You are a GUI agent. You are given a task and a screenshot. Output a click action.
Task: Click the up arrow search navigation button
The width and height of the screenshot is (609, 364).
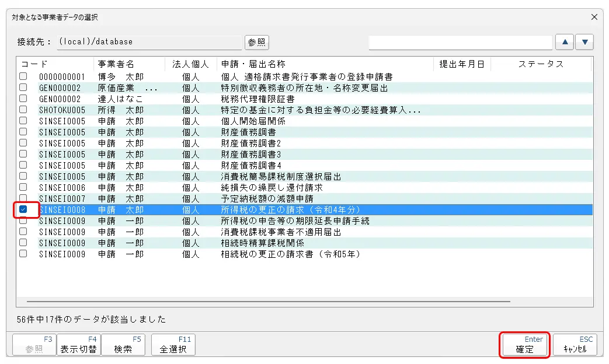pyautogui.click(x=564, y=42)
